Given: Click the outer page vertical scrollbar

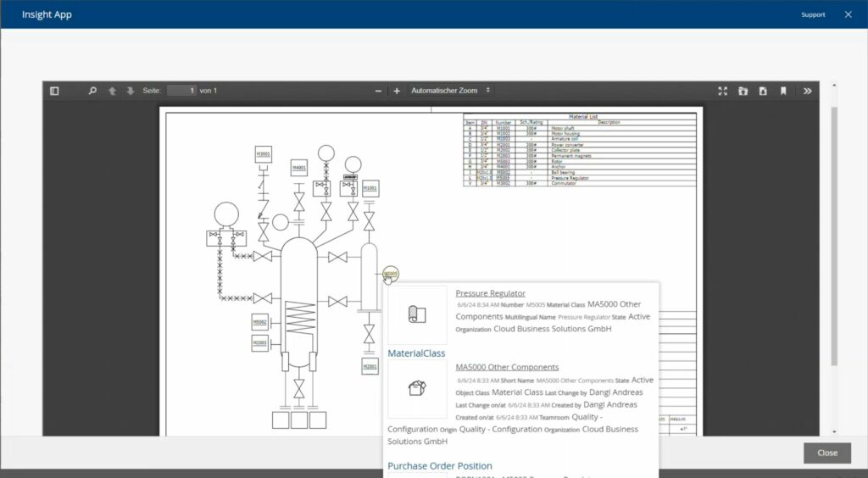Looking at the screenshot, I should coord(834,236).
